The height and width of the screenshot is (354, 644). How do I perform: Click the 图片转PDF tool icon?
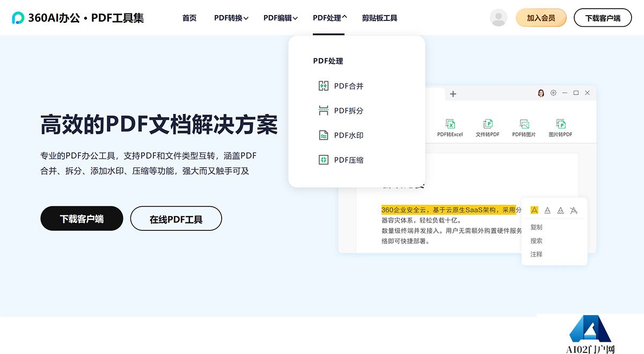561,124
